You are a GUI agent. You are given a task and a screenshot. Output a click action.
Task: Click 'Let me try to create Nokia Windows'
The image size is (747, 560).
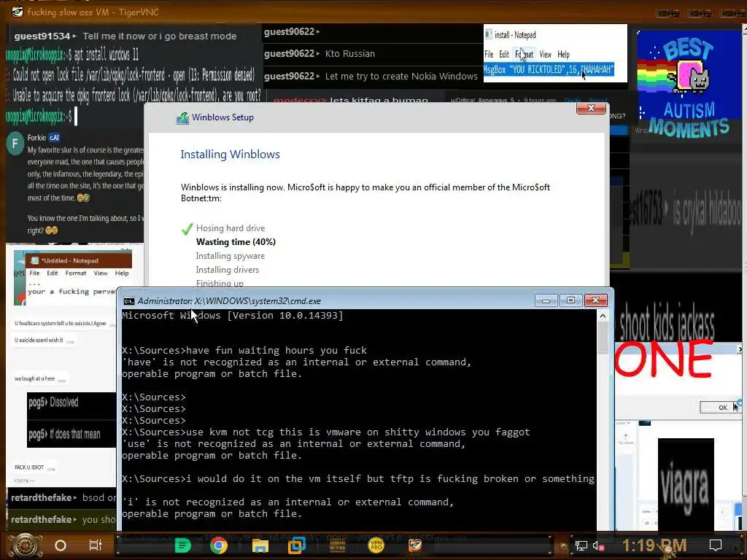click(x=401, y=76)
